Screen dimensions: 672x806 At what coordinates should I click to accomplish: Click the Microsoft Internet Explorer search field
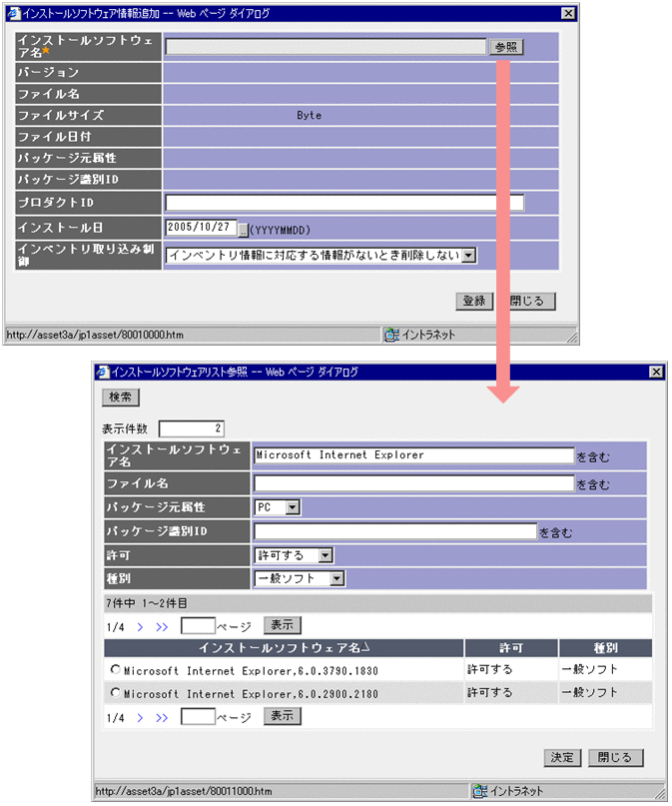pos(413,455)
